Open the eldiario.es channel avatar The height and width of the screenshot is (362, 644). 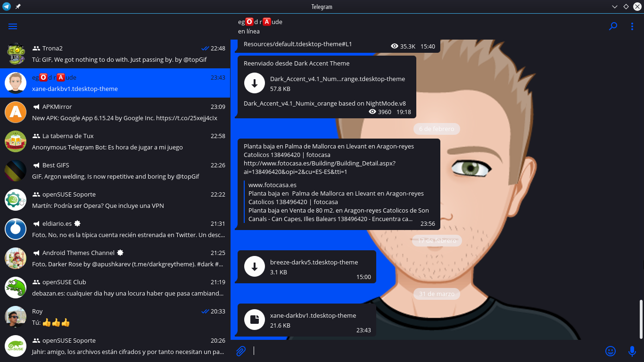pyautogui.click(x=16, y=229)
